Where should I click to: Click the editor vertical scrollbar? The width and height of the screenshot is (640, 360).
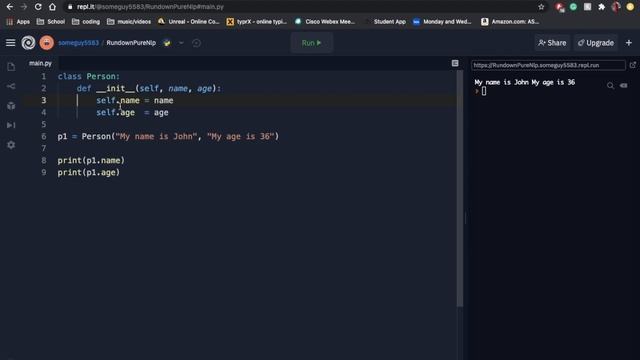click(460, 189)
